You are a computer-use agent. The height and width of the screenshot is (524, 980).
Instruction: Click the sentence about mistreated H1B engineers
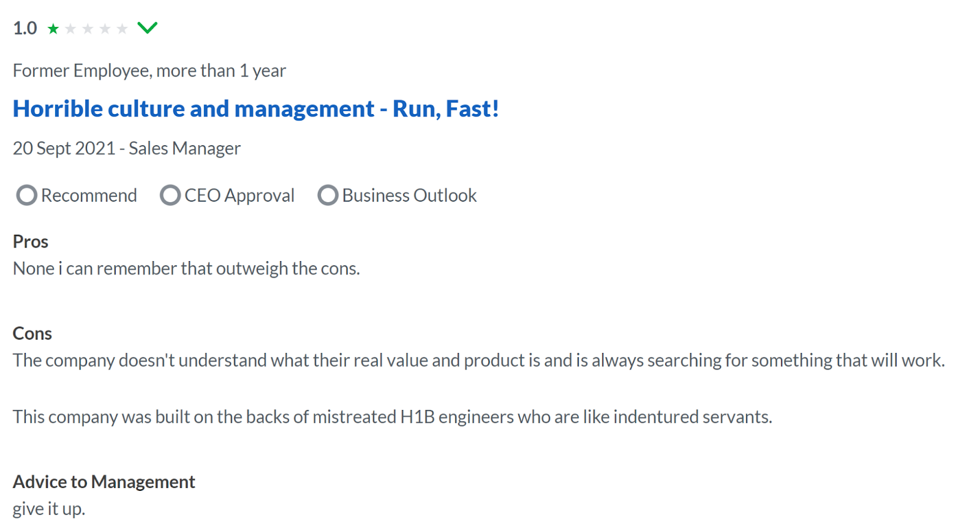(393, 417)
